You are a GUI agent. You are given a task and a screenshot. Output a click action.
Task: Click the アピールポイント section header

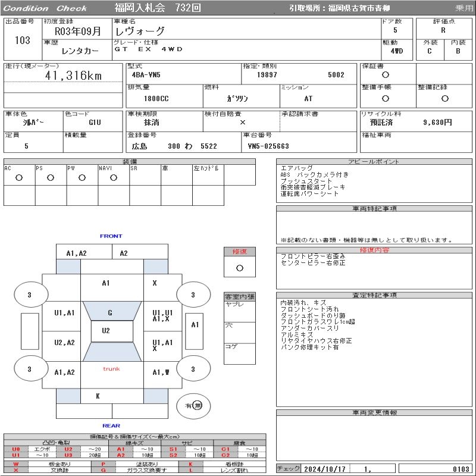pyautogui.click(x=375, y=162)
